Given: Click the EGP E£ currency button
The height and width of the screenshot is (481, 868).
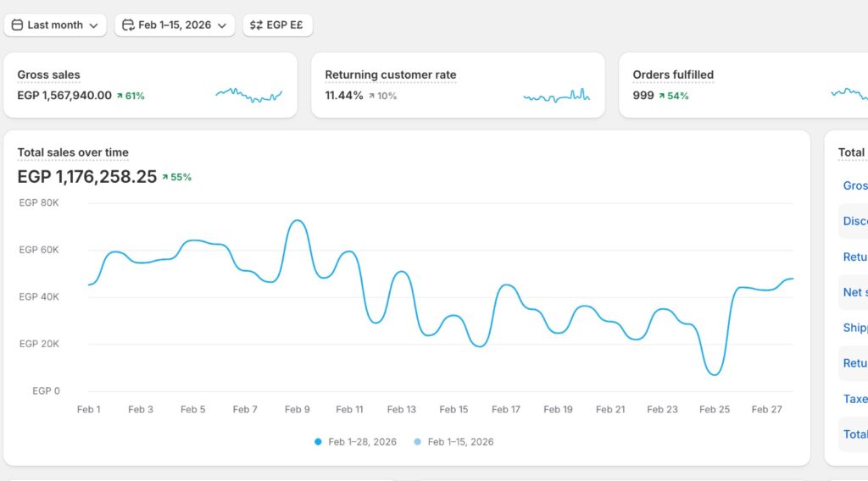Looking at the screenshot, I should tap(277, 25).
